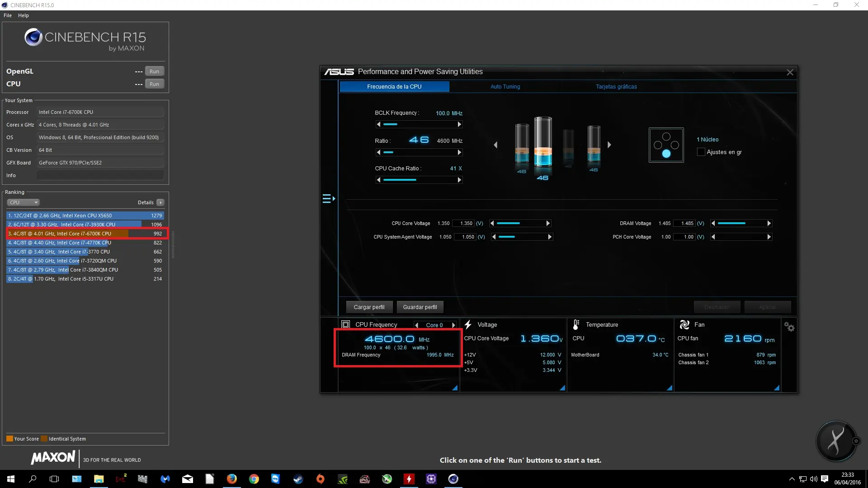Show next core cylinder with right arrow

(609, 145)
